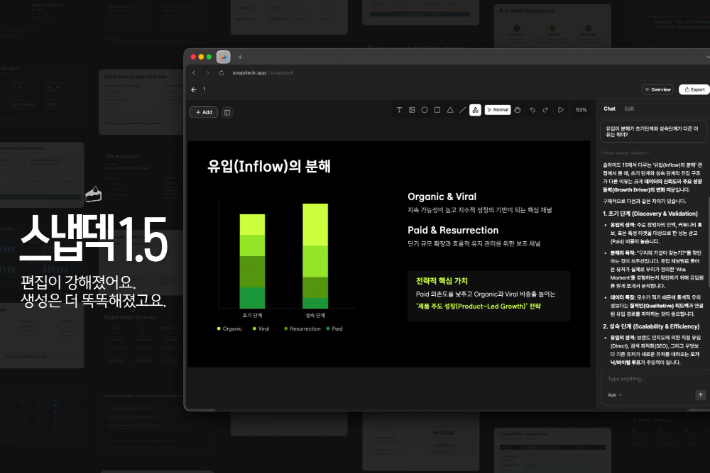Select the Text tool in toolbar
The height and width of the screenshot is (473, 710).
tap(399, 110)
